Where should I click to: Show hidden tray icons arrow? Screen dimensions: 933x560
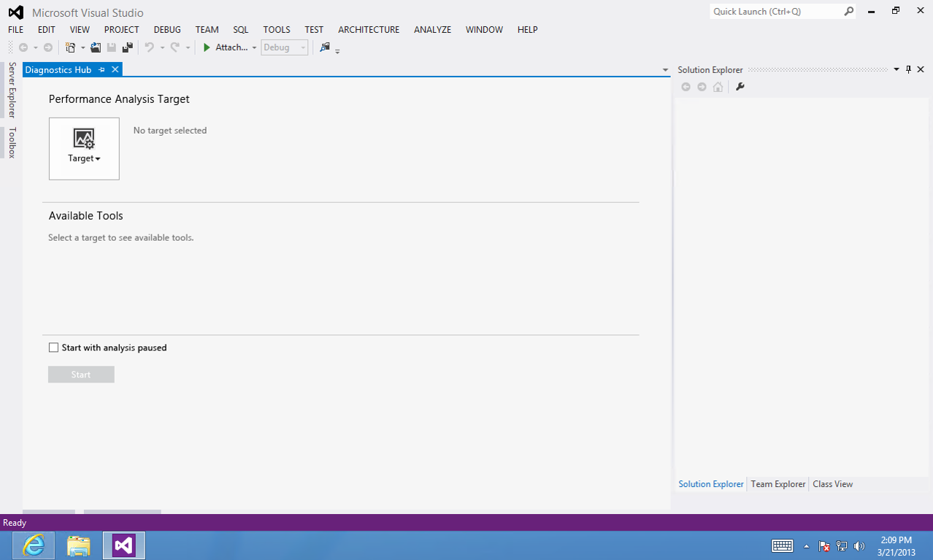click(806, 546)
